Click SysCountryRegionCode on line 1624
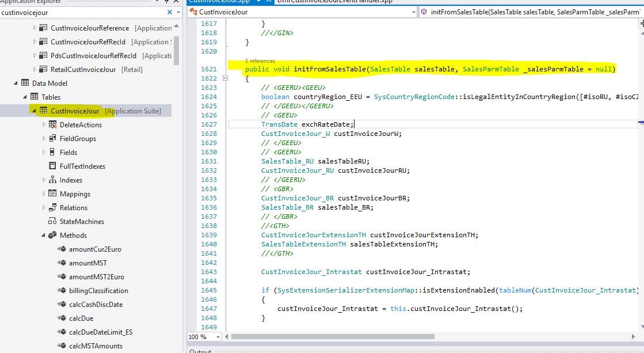The image size is (644, 353). [414, 97]
